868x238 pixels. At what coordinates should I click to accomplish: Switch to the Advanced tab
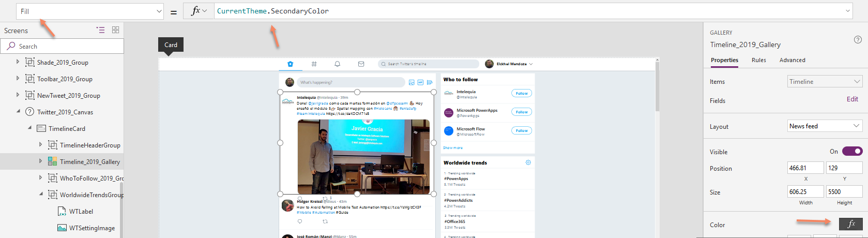792,60
